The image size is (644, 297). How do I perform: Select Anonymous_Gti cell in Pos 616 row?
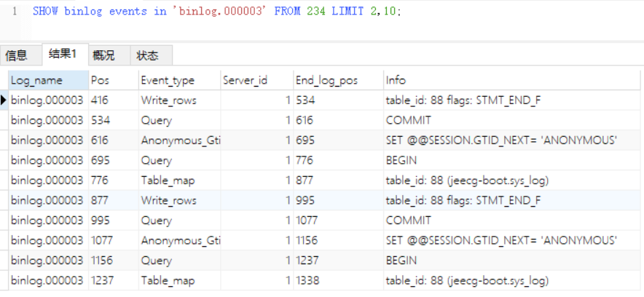pyautogui.click(x=179, y=140)
